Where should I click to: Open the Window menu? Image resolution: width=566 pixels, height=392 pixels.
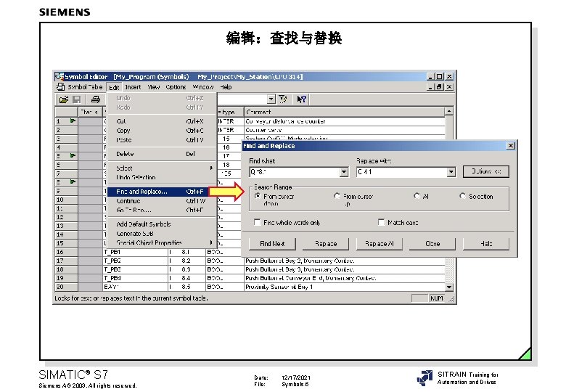coord(203,87)
